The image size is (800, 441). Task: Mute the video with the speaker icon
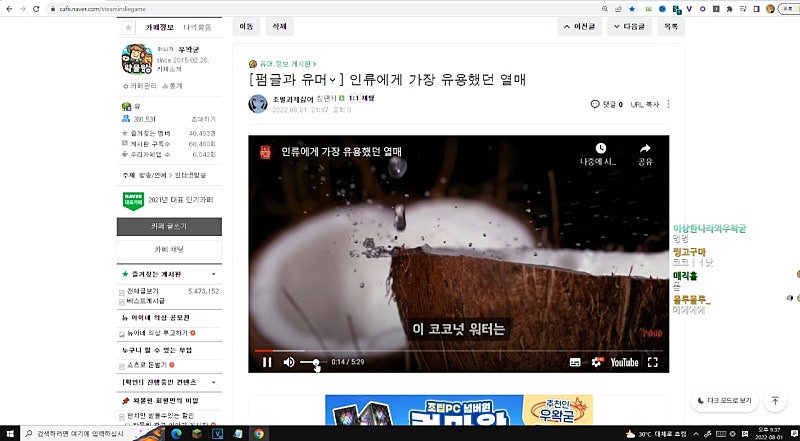coord(289,362)
